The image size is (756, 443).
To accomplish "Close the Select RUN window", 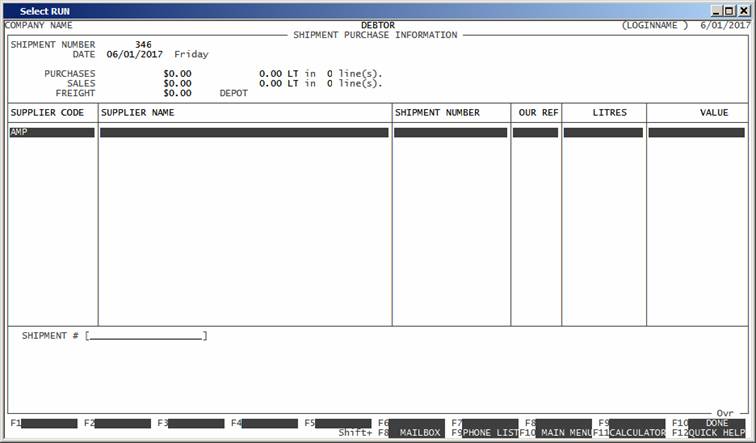I will [743, 11].
